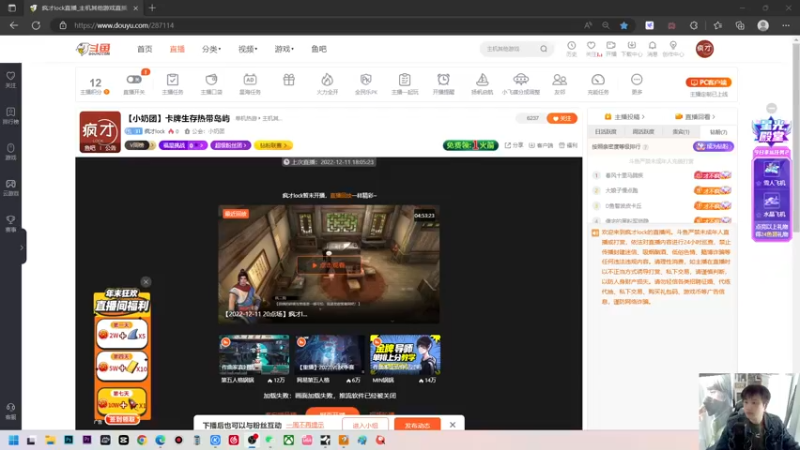This screenshot has width=800, height=450.
Task: Open the PK shield icon
Action: coord(366,80)
